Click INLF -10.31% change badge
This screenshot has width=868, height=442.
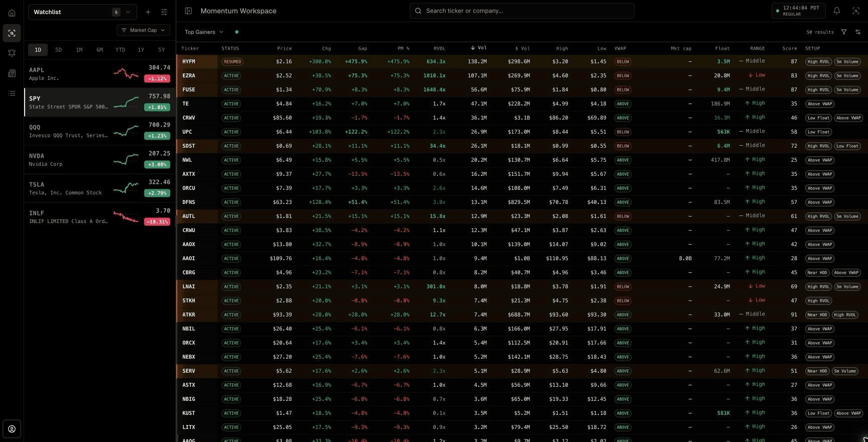(x=157, y=222)
